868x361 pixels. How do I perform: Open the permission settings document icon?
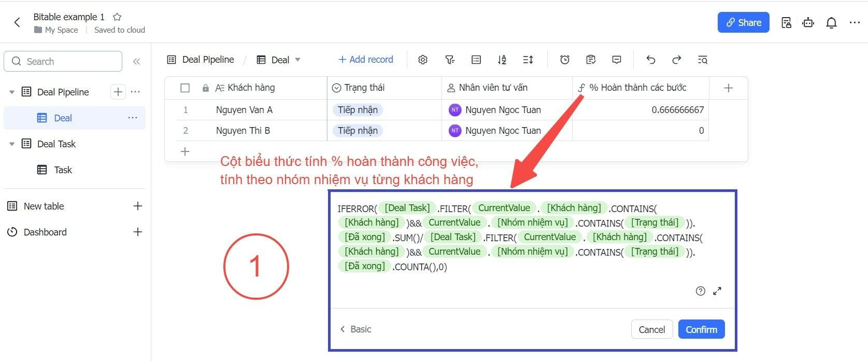pyautogui.click(x=786, y=22)
